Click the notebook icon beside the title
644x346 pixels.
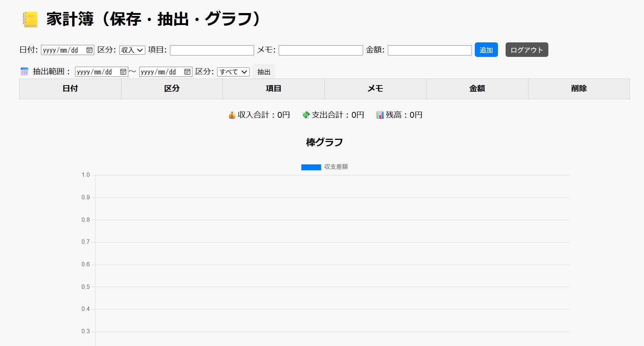click(x=30, y=20)
